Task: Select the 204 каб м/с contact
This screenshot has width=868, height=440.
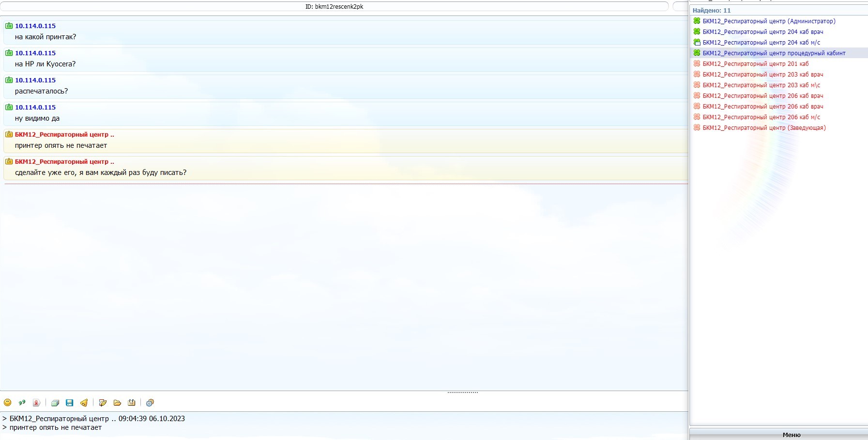Action: pyautogui.click(x=761, y=43)
